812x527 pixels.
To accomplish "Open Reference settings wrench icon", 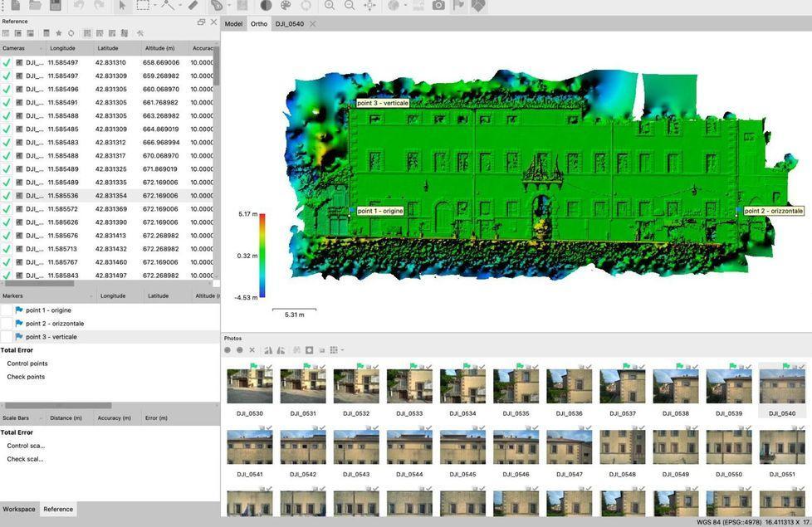I will pos(139,33).
